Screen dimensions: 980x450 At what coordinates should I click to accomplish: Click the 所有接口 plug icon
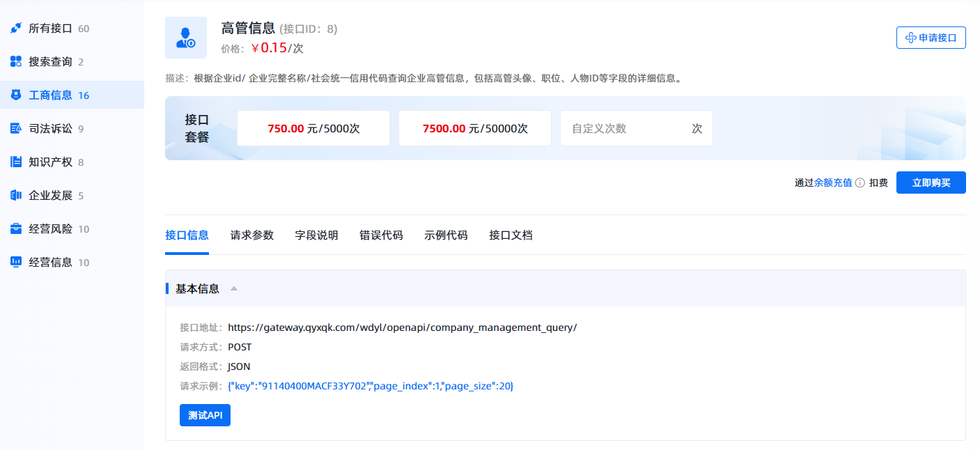point(16,29)
